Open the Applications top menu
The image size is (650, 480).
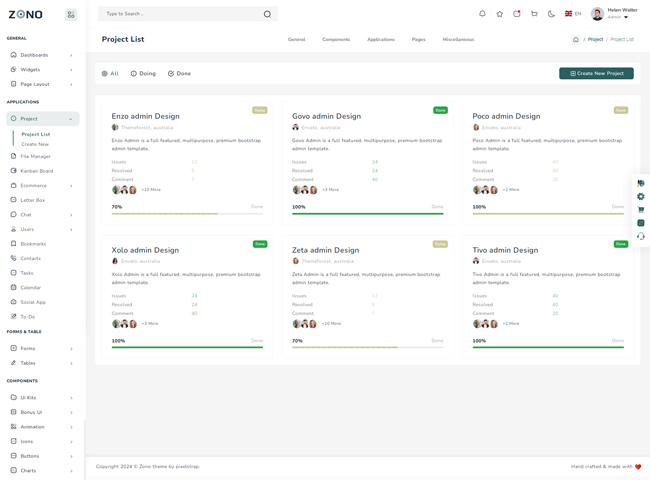click(x=380, y=40)
